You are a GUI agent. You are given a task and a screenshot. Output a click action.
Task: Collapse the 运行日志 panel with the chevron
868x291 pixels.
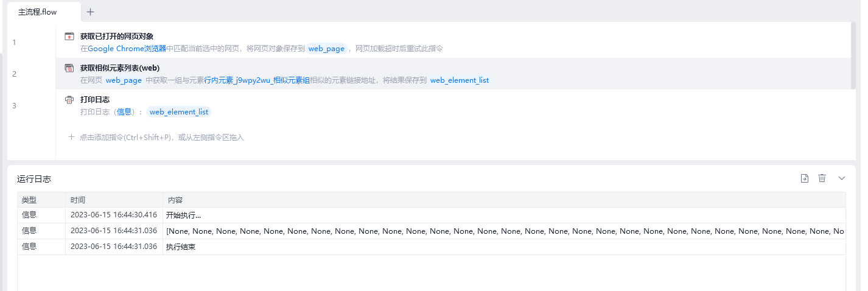(842, 178)
